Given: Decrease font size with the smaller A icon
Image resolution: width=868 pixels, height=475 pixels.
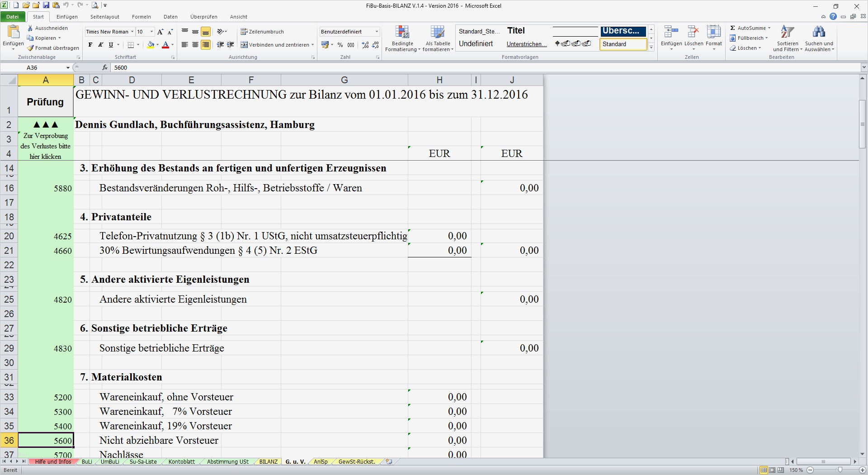Looking at the screenshot, I should [x=170, y=32].
